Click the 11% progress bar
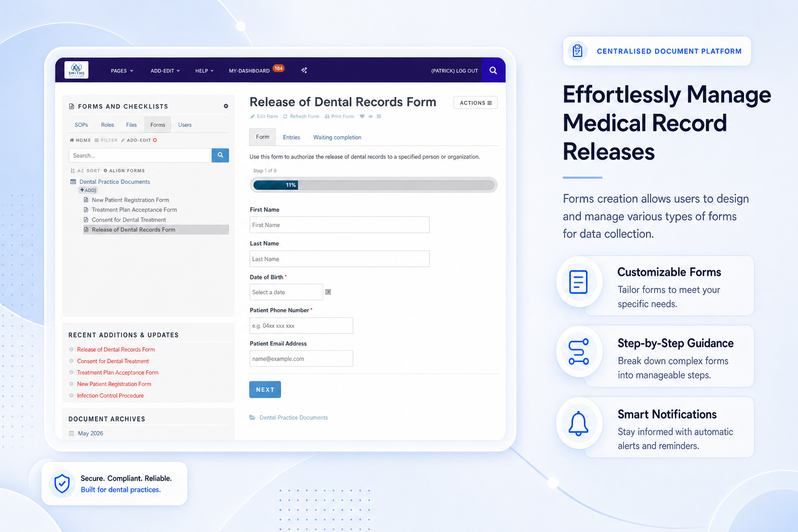The width and height of the screenshot is (798, 532). [x=374, y=185]
